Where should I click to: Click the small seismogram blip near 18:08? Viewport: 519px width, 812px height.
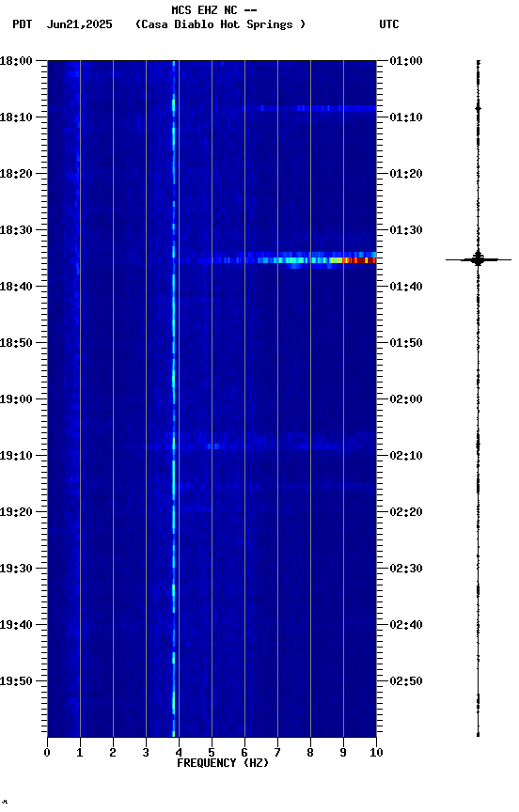478,108
